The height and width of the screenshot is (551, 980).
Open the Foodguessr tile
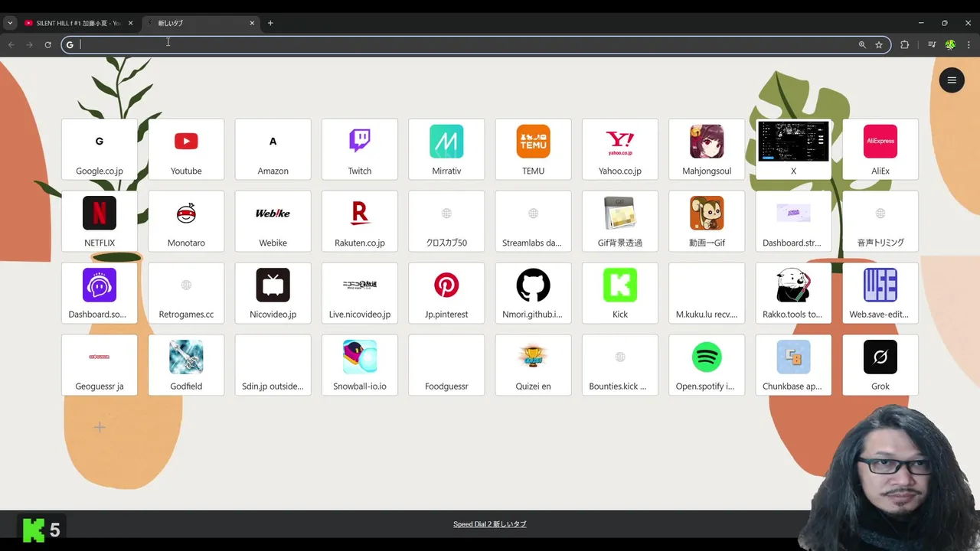click(x=446, y=365)
